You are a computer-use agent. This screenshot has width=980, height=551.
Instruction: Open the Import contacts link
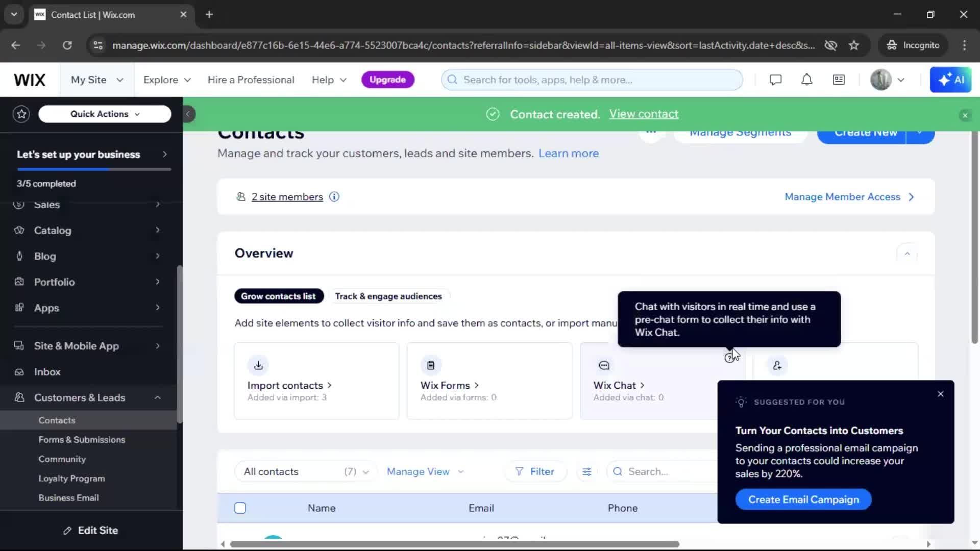tap(290, 386)
